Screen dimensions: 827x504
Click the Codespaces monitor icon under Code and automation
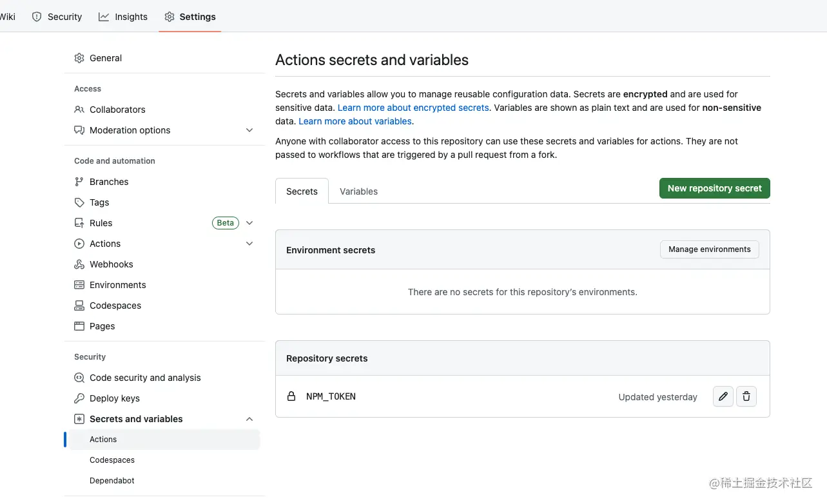pyautogui.click(x=79, y=305)
